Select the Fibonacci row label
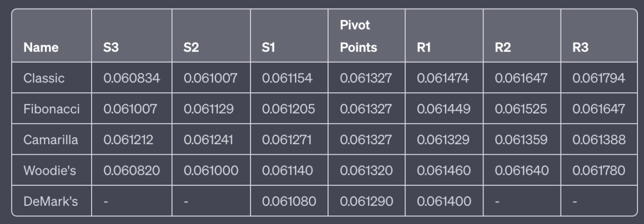Viewport: 644px width, 224px height. (x=51, y=109)
